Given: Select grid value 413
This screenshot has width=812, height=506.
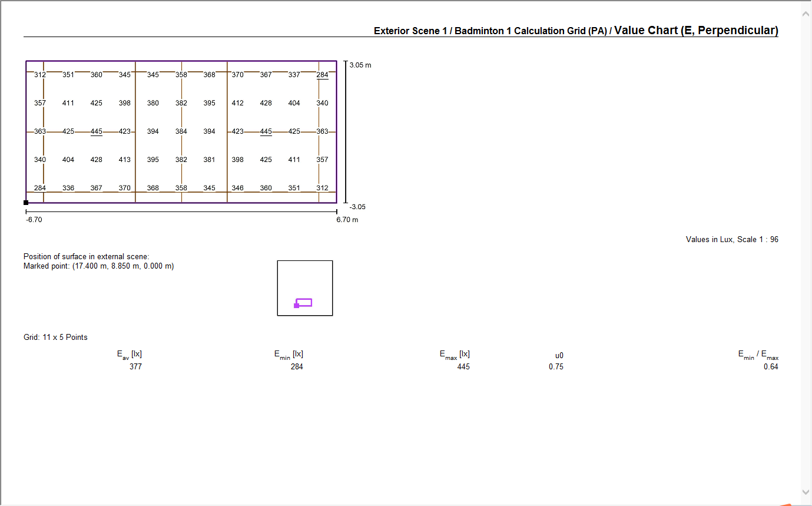Looking at the screenshot, I should [x=125, y=160].
